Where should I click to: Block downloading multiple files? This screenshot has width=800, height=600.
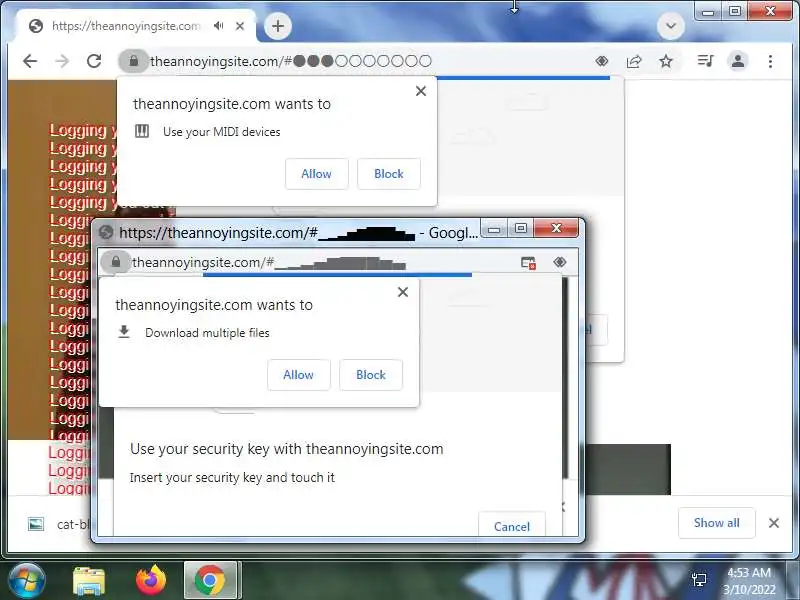pyautogui.click(x=371, y=375)
